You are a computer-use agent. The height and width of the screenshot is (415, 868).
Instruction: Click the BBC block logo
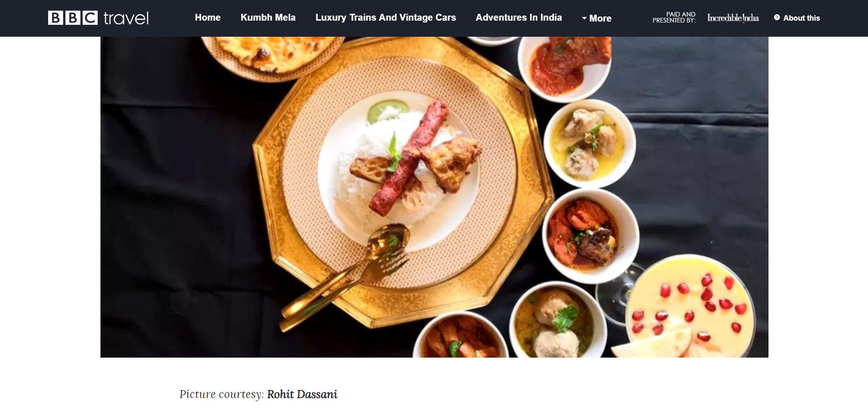(x=72, y=18)
